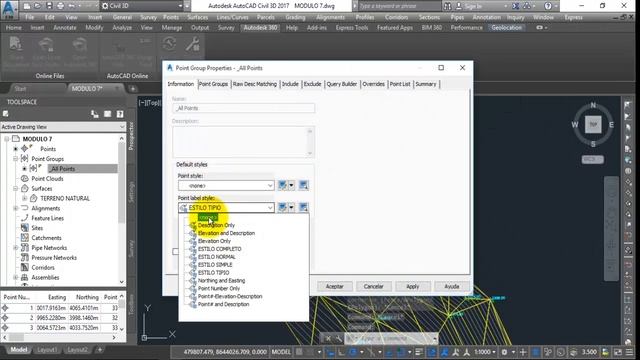Collapse the Surfaces tree node
640x360 pixels.
(x=16, y=189)
